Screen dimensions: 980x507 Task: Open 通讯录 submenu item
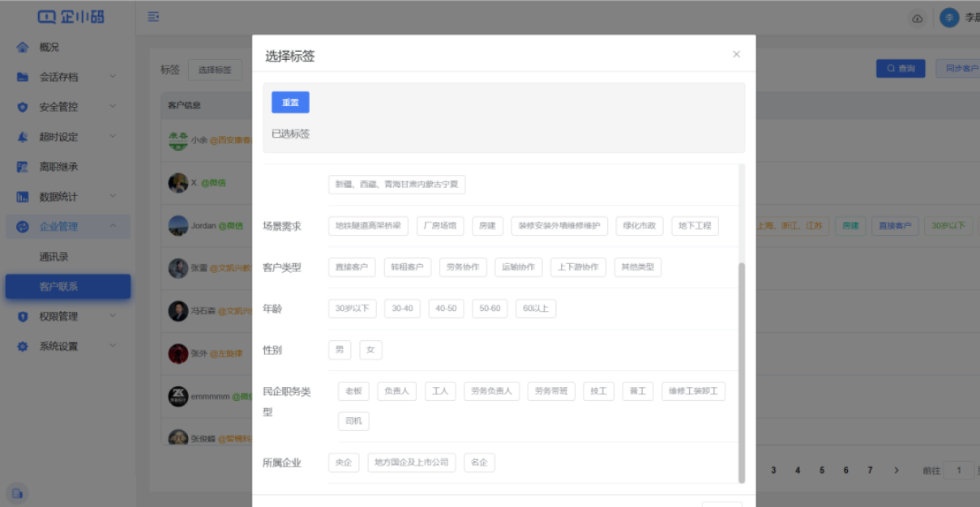pos(67,257)
